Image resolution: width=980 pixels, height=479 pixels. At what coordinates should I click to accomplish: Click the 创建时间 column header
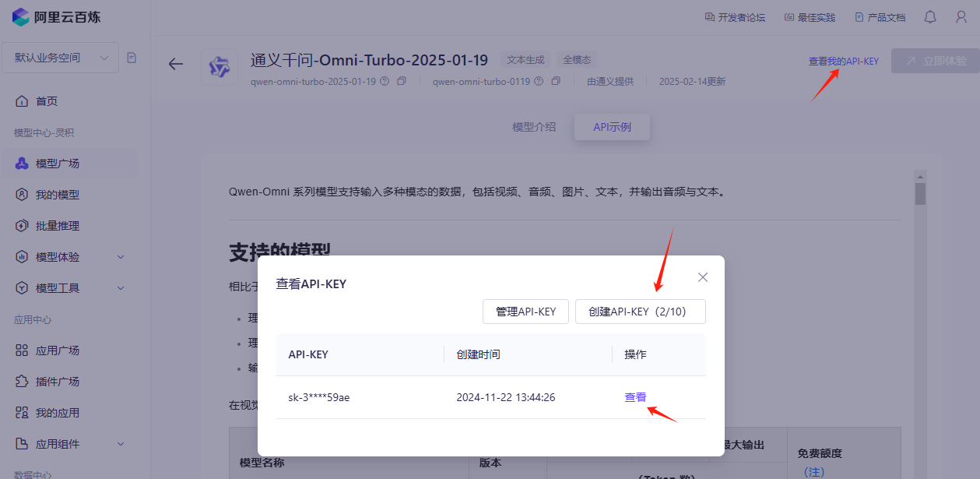[479, 354]
